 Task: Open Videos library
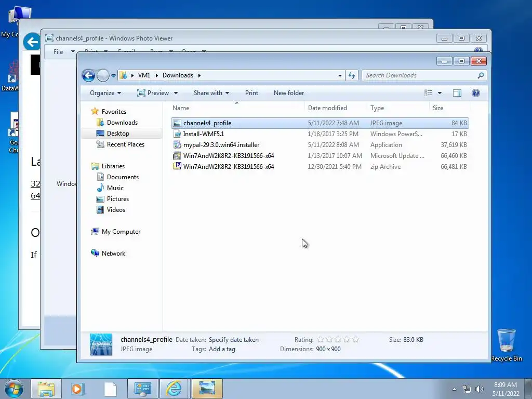tap(116, 210)
